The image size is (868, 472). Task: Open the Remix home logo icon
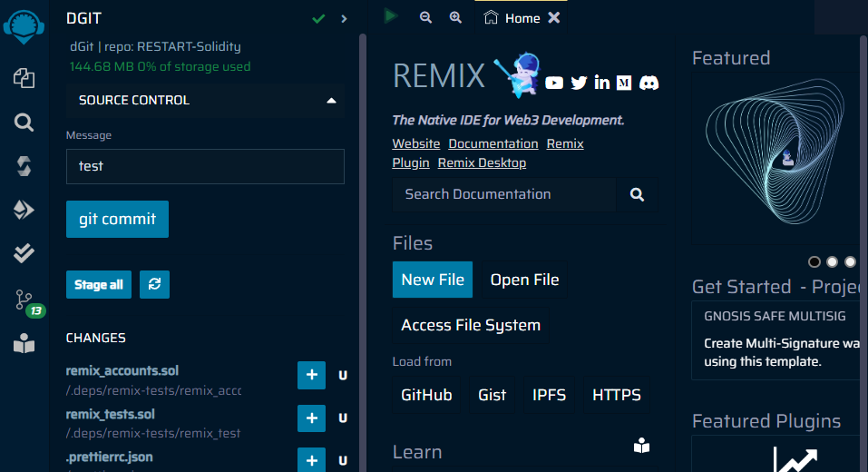(24, 26)
